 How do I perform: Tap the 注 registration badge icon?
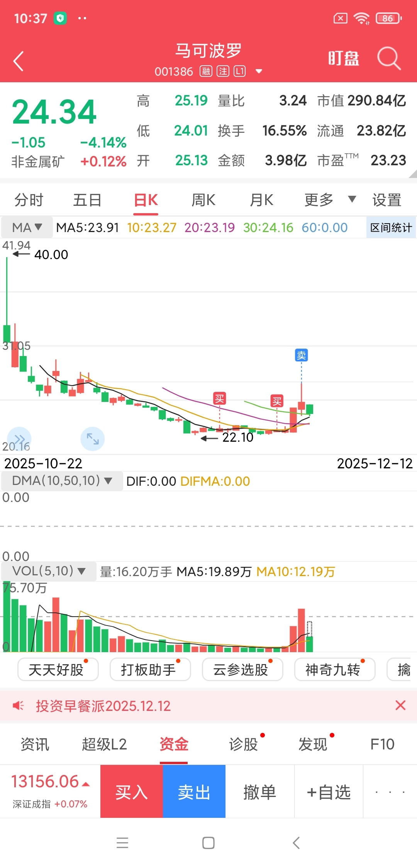click(x=223, y=71)
